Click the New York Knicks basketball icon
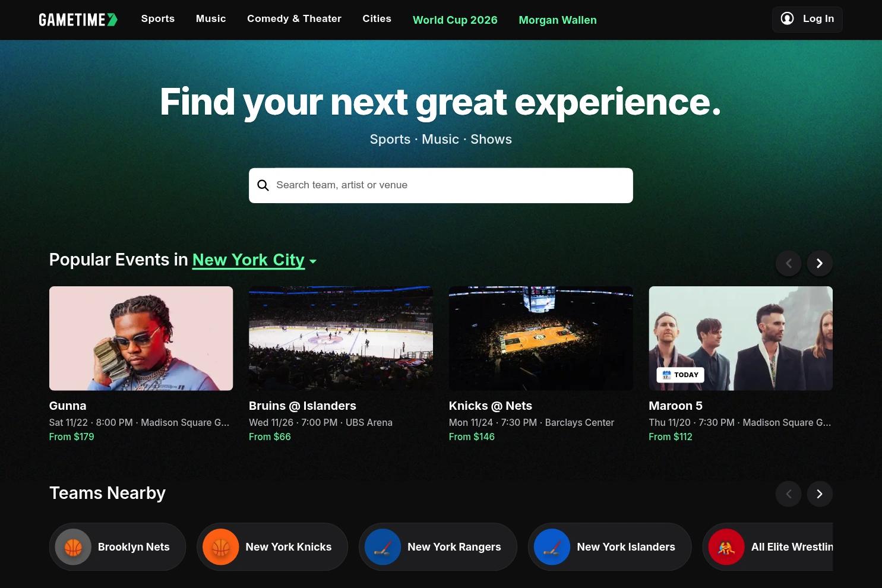 coord(220,547)
